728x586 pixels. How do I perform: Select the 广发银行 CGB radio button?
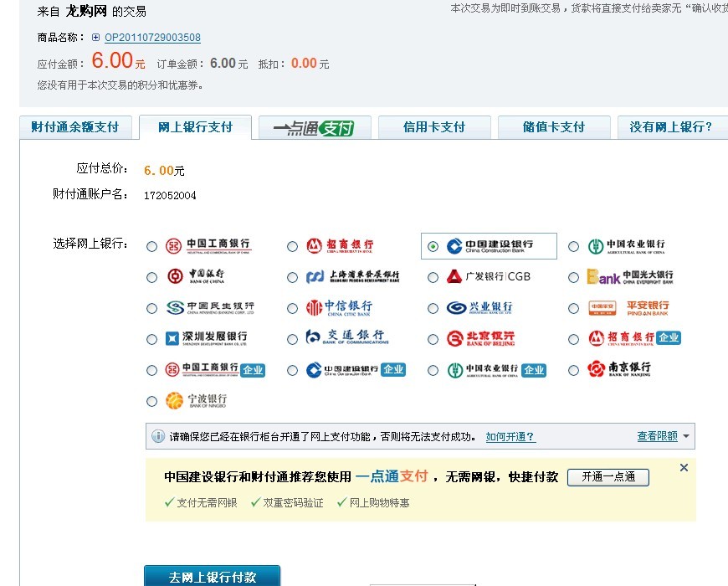pyautogui.click(x=433, y=278)
